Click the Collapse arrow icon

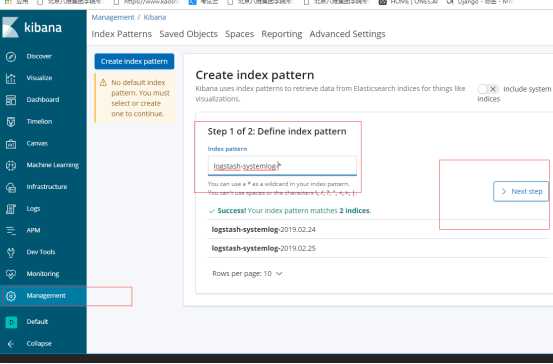tap(11, 344)
